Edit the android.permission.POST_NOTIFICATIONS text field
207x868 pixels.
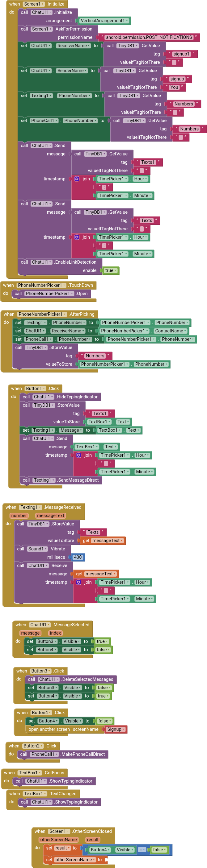tap(149, 37)
